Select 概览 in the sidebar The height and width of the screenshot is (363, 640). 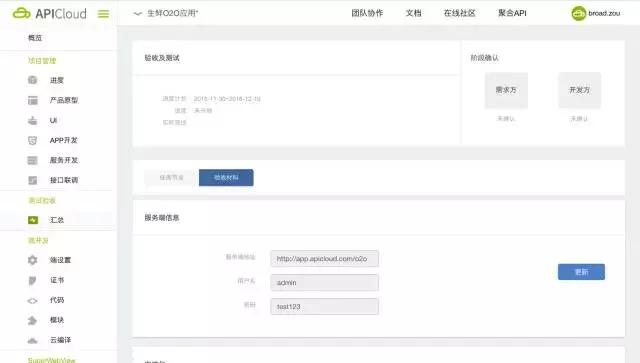[35, 38]
